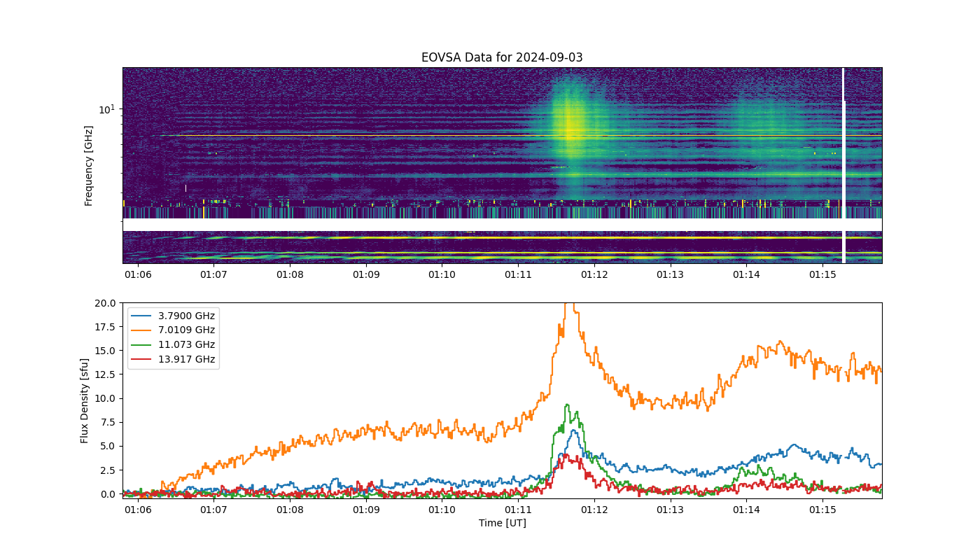Click the title EOVSA Data for 2024-09-03

(502, 57)
